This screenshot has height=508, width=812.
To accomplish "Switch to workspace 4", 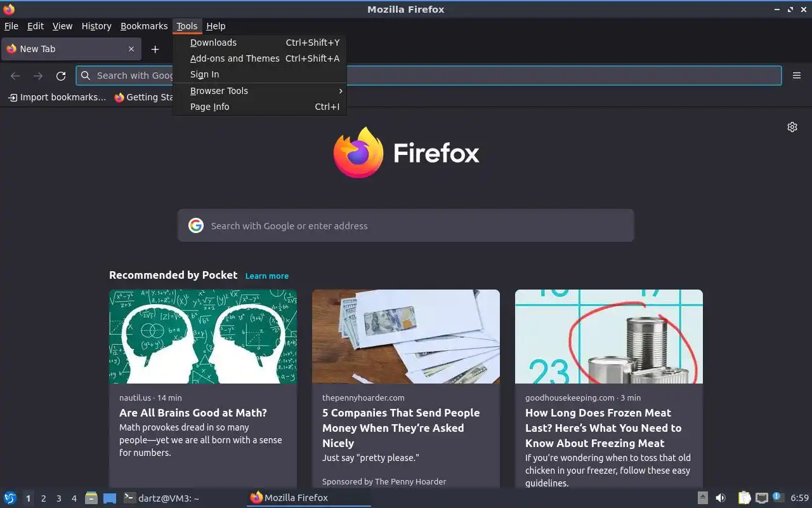I will (x=74, y=498).
